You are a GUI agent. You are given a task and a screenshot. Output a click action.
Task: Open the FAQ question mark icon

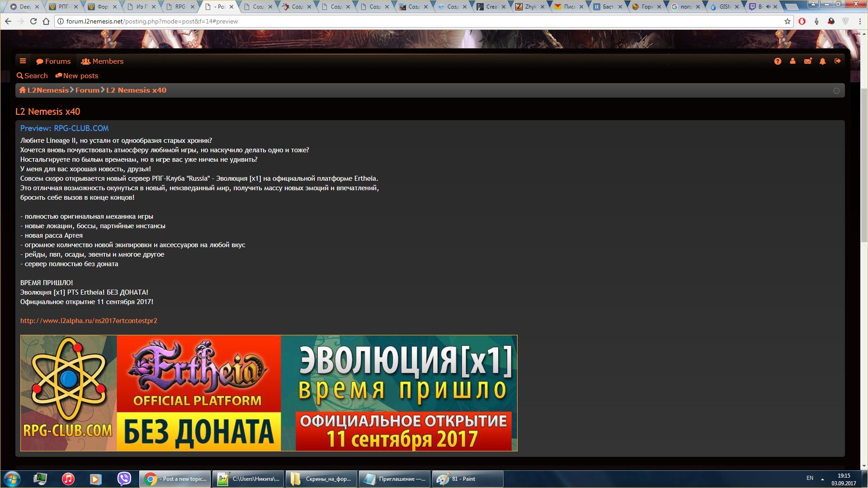778,61
